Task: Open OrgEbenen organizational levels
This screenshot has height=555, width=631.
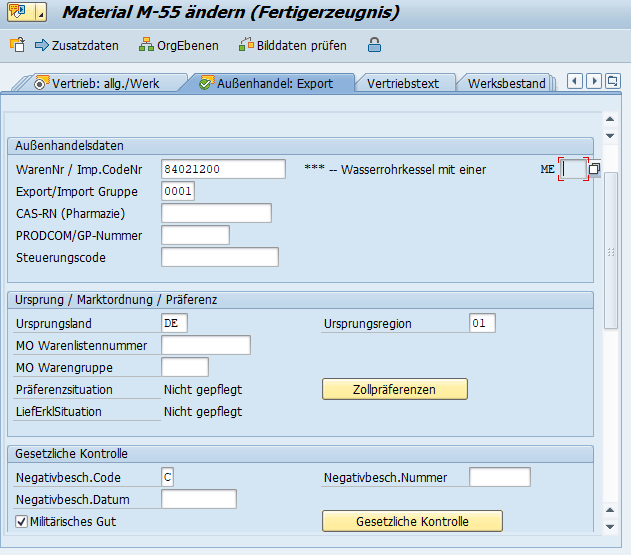Action: pos(179,45)
